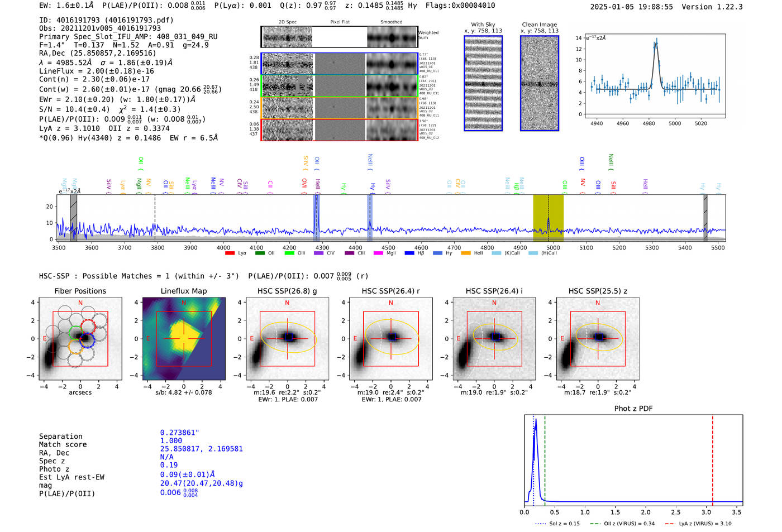The image size is (782, 532).
Task: Click the Lyα red legend swatch
Action: 230,253
